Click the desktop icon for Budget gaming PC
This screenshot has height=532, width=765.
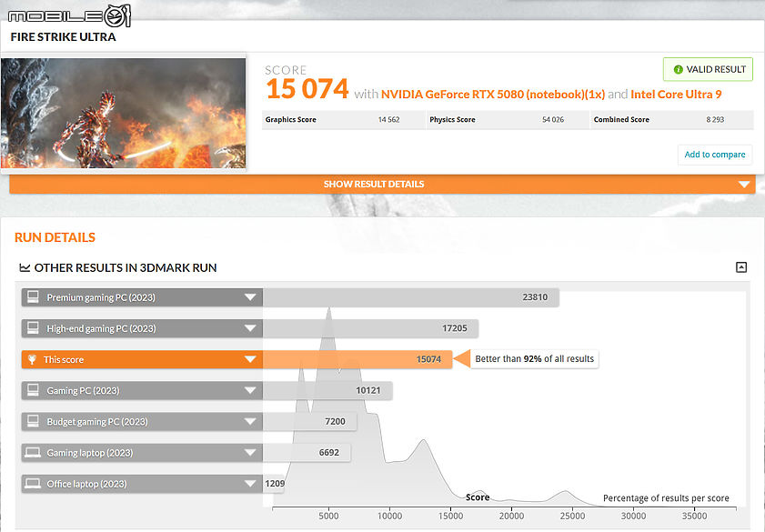click(33, 421)
